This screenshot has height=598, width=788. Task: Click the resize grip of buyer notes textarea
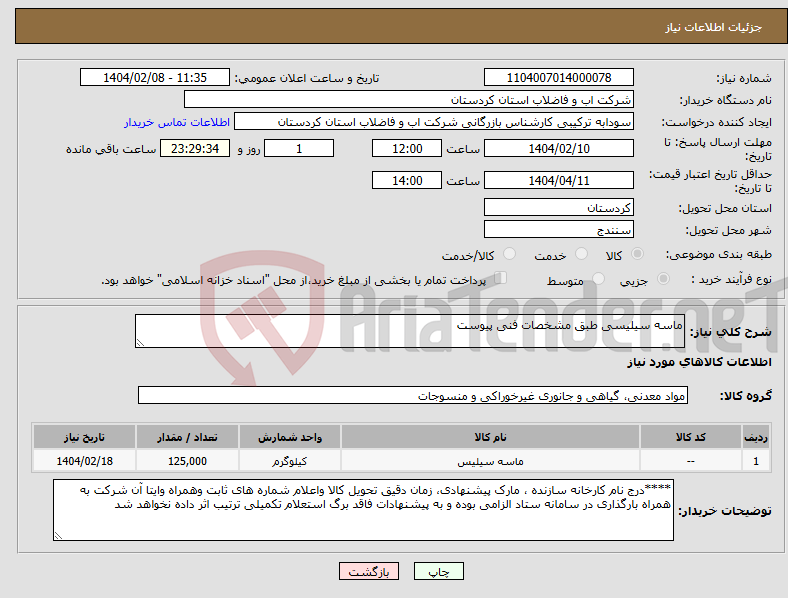58,536
